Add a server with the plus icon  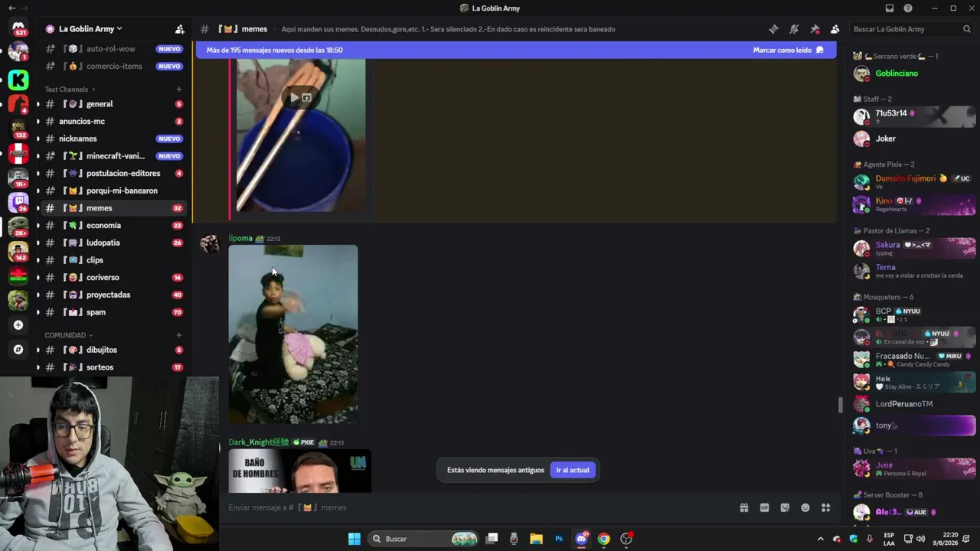(x=18, y=324)
